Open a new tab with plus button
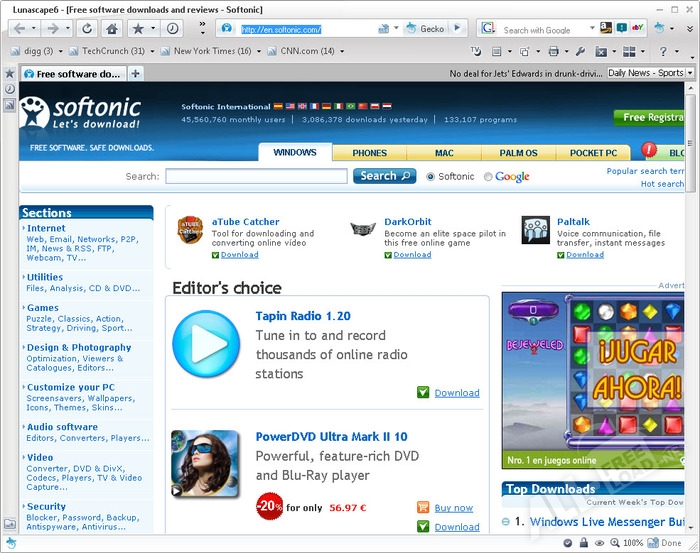The height and width of the screenshot is (553, 700). pyautogui.click(x=136, y=73)
